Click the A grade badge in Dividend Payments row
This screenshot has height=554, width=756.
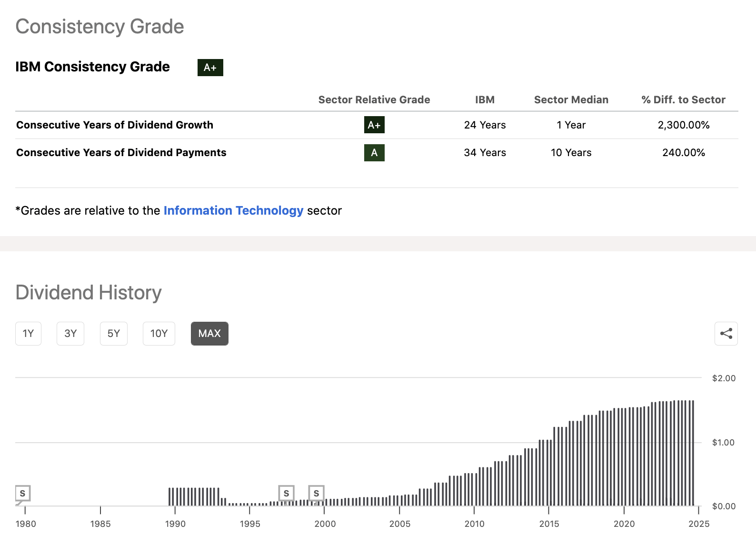pos(374,153)
